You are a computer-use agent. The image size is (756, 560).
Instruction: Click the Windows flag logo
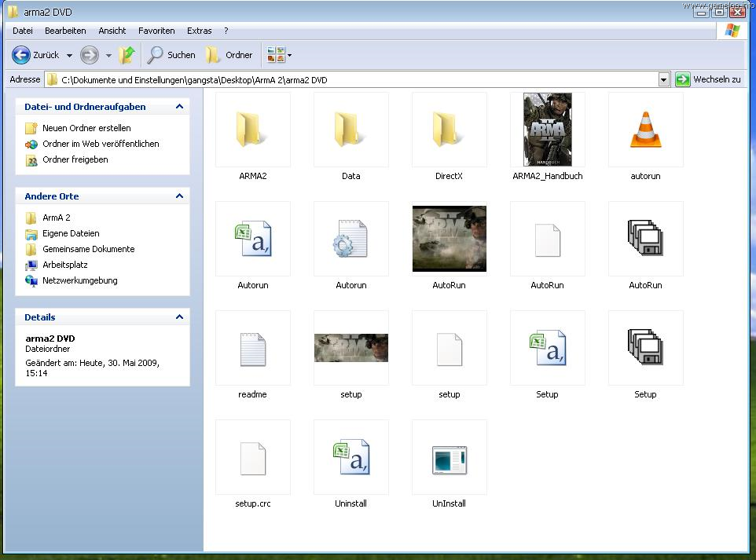[732, 31]
